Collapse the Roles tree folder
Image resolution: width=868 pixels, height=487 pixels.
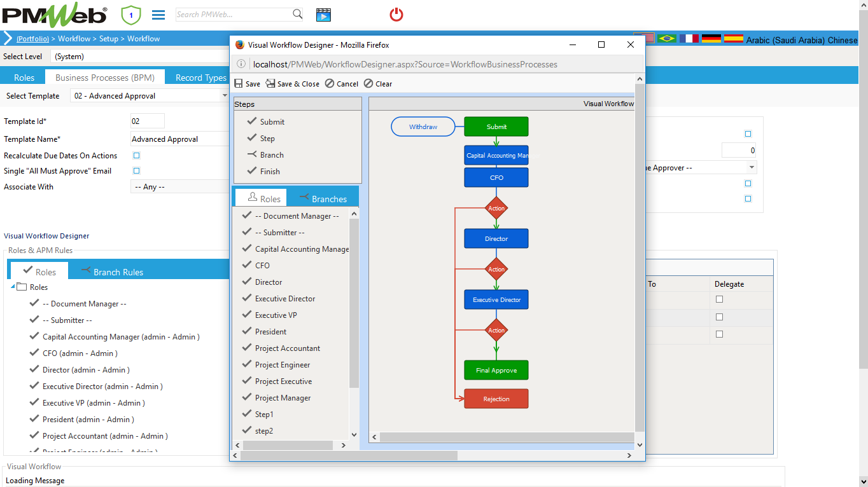point(12,287)
